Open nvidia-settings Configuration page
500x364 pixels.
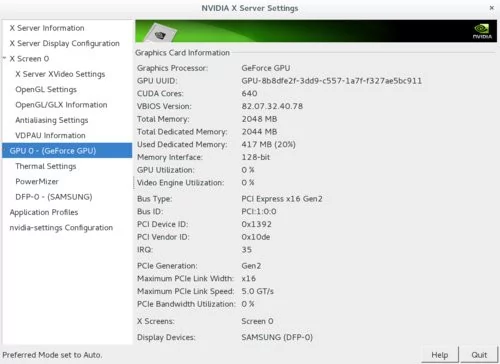click(61, 228)
